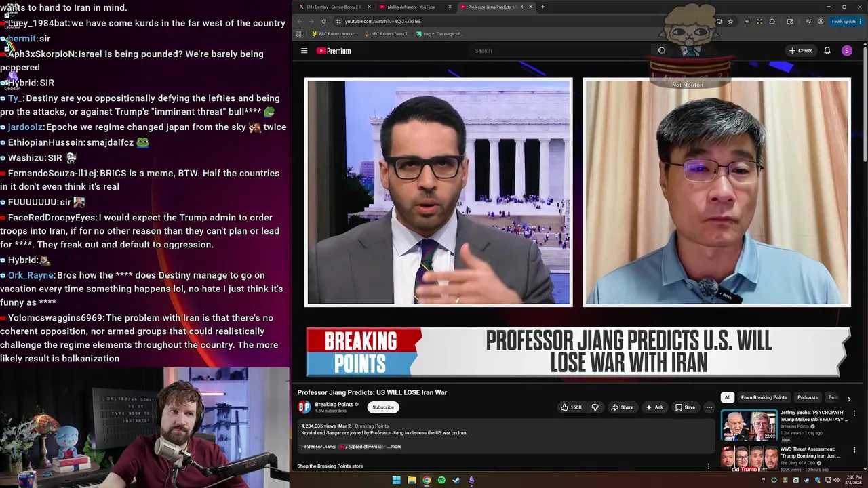Click the EthiopianHussein chat message
This screenshot has width=868, height=488.
75,142
